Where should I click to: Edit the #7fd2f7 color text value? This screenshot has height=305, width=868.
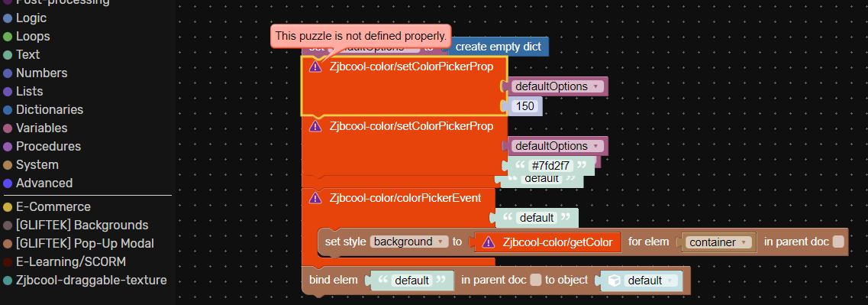(x=550, y=165)
